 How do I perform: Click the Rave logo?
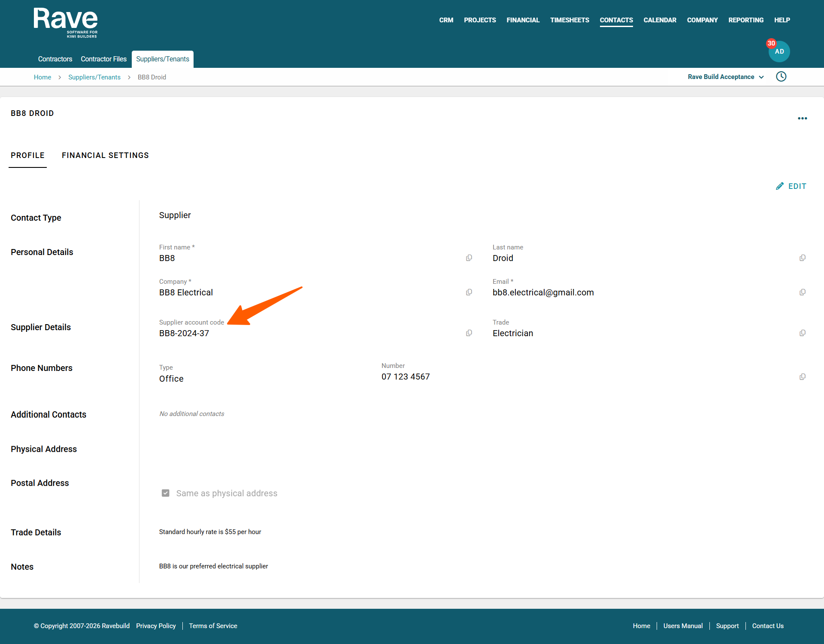pyautogui.click(x=66, y=22)
